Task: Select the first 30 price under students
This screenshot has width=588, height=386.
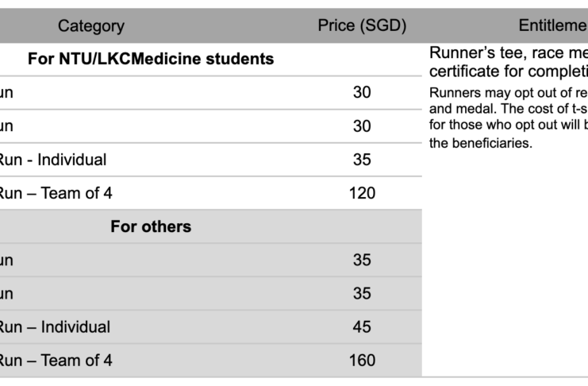Action: click(x=362, y=92)
